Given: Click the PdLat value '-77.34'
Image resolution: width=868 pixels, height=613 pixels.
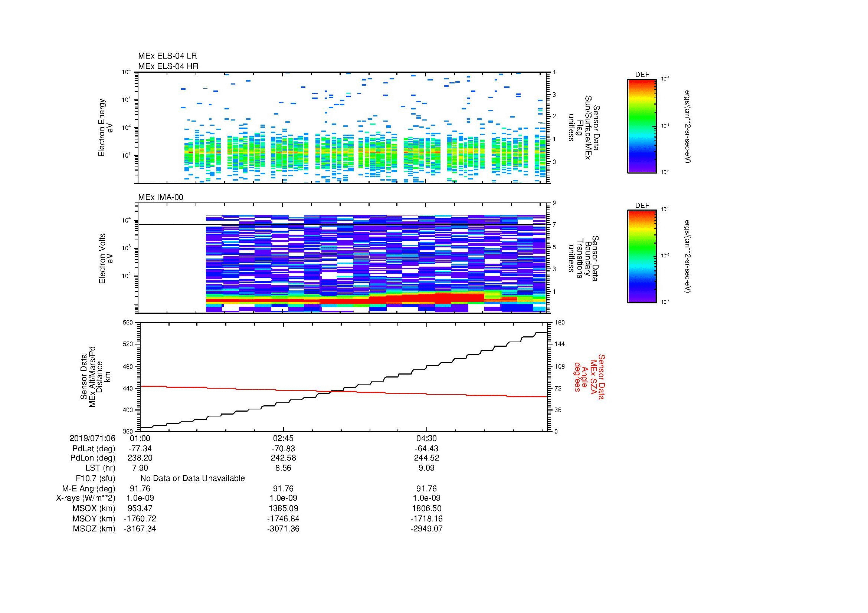Looking at the screenshot, I should [x=140, y=449].
